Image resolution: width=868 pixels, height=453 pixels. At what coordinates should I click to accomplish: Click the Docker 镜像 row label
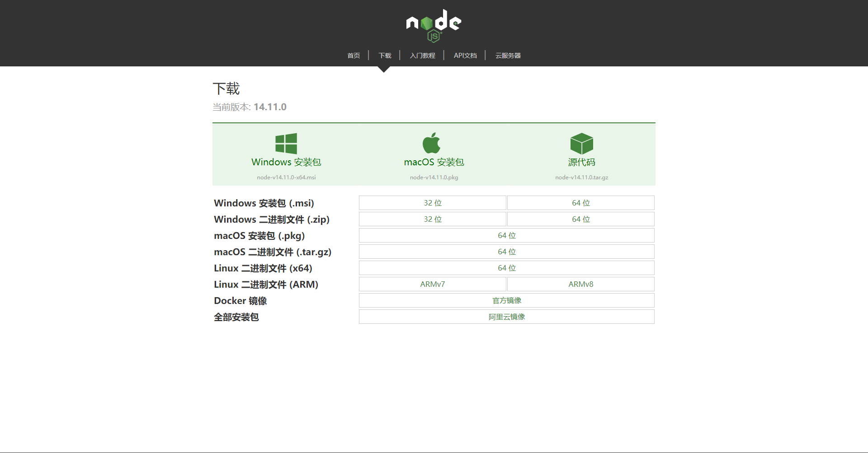pyautogui.click(x=241, y=301)
